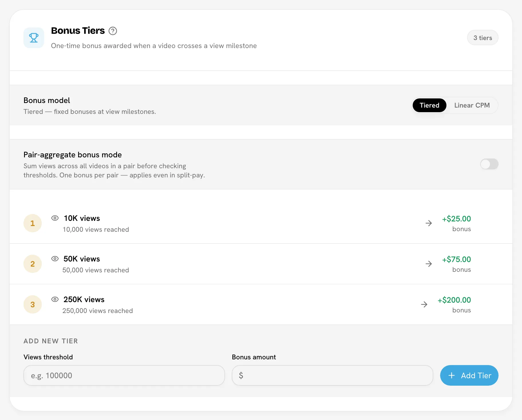Click the "ADD NEW TIER" section heading
522x420 pixels.
click(x=51, y=341)
